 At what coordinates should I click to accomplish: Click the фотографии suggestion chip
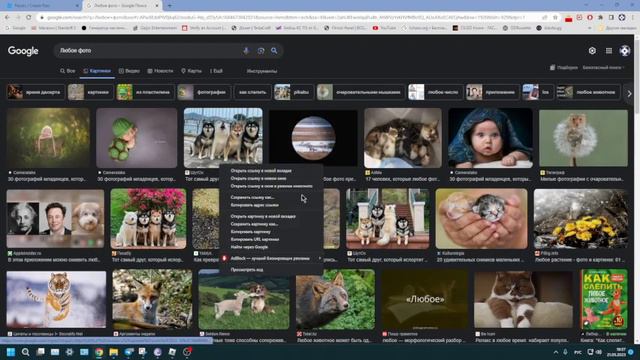tap(204, 92)
